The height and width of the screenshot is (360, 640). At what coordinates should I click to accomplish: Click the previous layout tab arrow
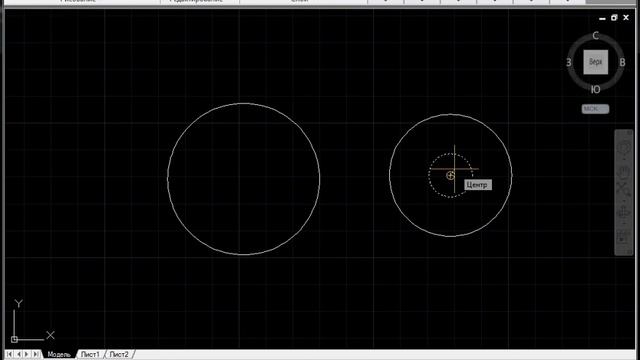[x=18, y=354]
